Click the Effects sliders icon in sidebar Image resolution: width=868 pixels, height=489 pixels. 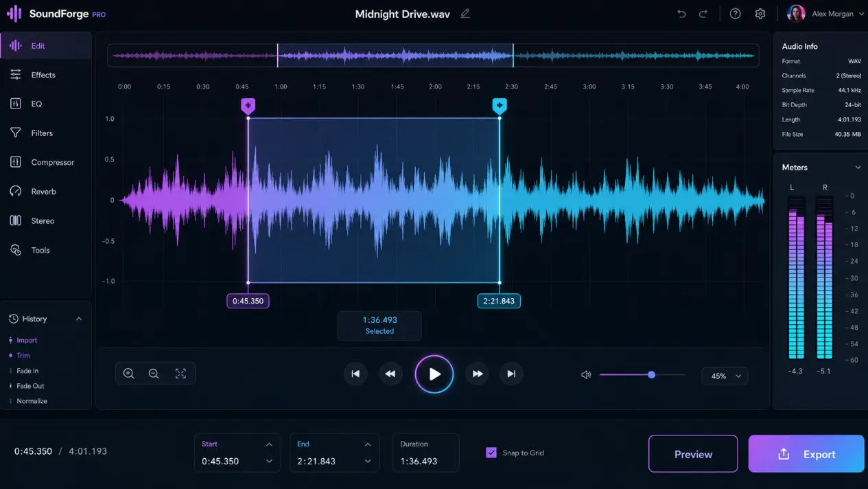coord(16,75)
